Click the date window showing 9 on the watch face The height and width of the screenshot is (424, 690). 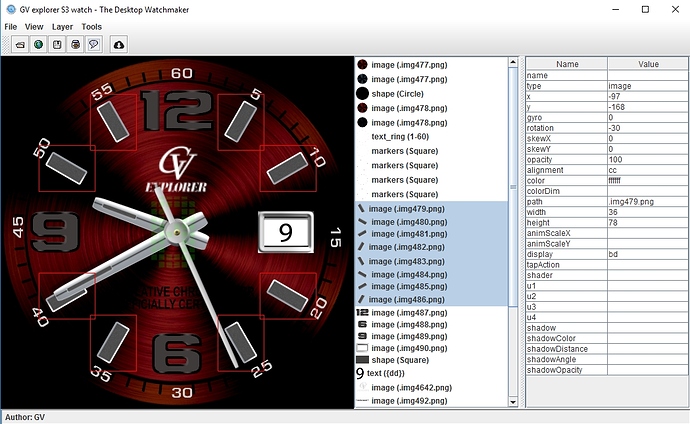pos(285,233)
